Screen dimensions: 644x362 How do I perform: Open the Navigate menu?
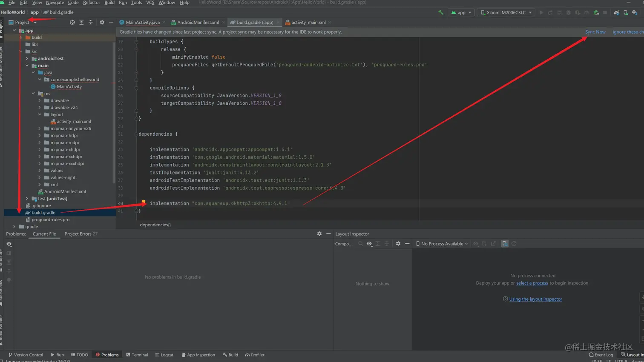(x=55, y=3)
